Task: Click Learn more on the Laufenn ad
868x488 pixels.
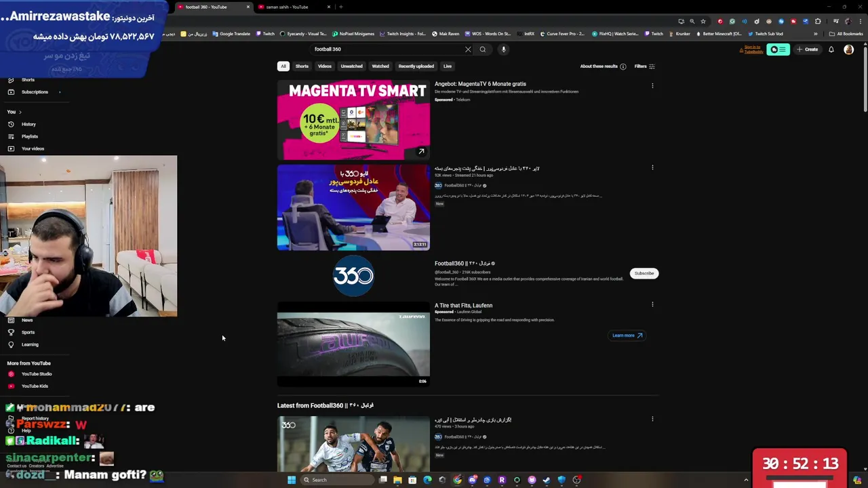Action: [627, 335]
